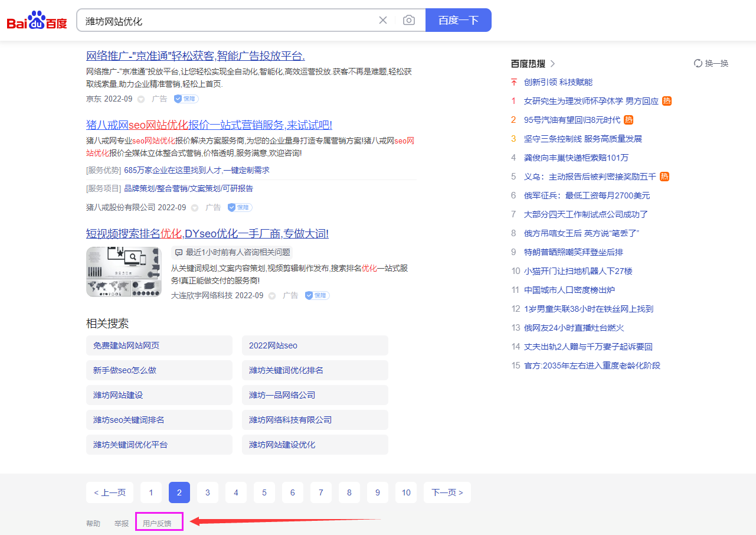The width and height of the screenshot is (756, 535).
Task: Go to results page 9
Action: pyautogui.click(x=378, y=492)
